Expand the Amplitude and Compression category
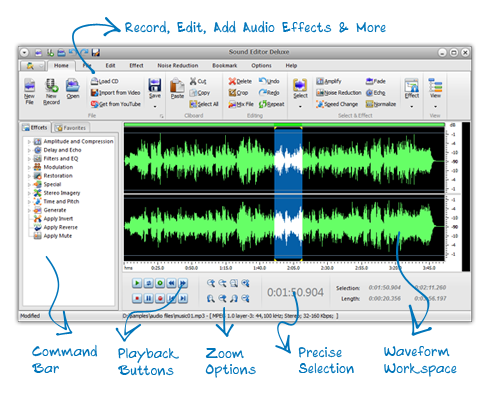488x396 pixels. click(29, 142)
